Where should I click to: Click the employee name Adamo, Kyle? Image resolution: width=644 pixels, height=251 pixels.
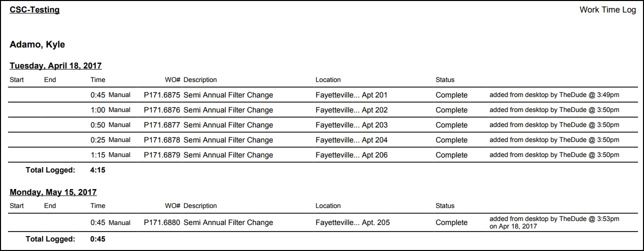[37, 44]
